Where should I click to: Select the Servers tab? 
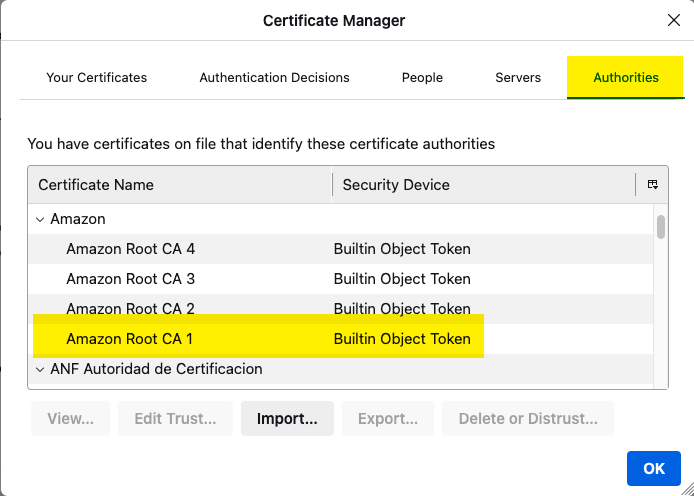[518, 77]
